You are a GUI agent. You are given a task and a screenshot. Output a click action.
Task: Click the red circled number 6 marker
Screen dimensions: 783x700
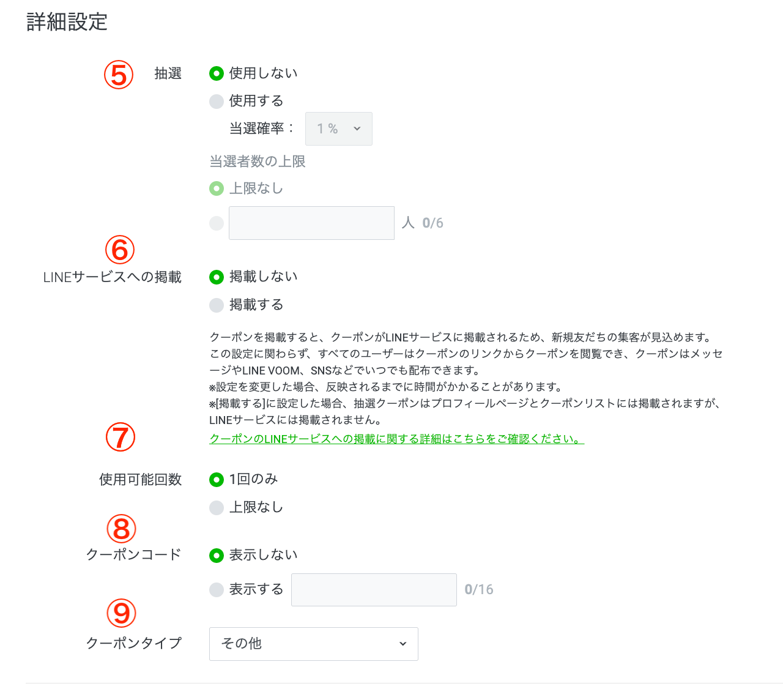pos(120,250)
